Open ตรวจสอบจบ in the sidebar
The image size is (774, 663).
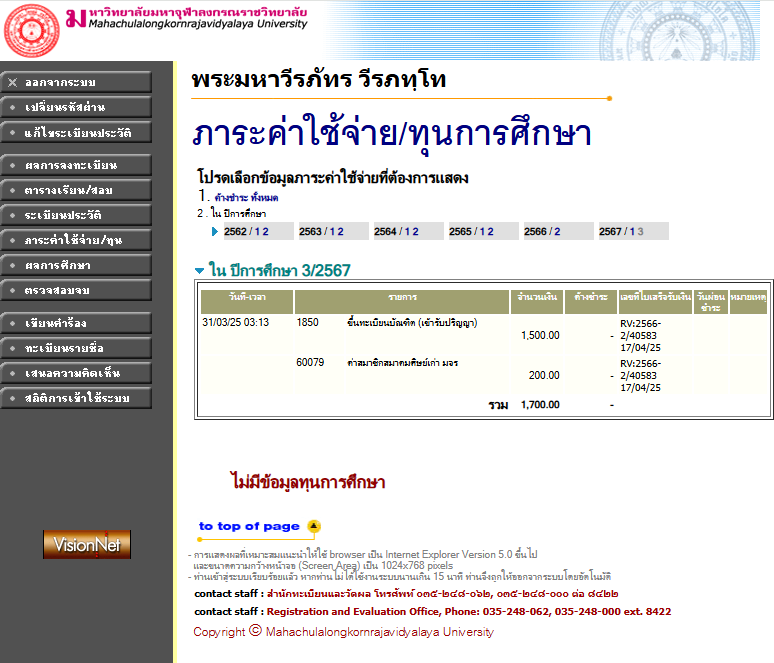pyautogui.click(x=76, y=290)
